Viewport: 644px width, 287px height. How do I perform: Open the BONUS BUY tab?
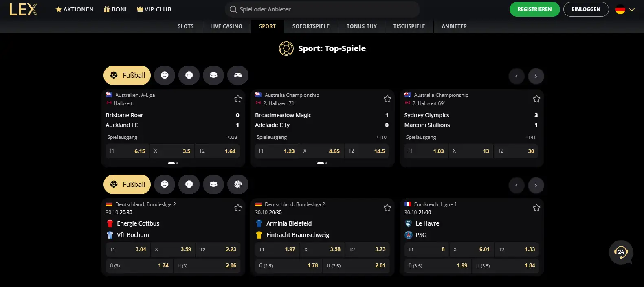[x=361, y=26]
